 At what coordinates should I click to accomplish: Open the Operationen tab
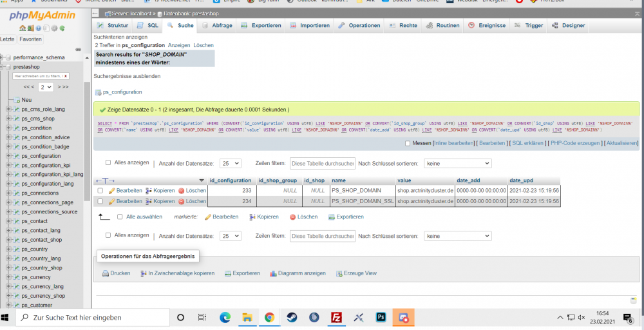point(359,26)
